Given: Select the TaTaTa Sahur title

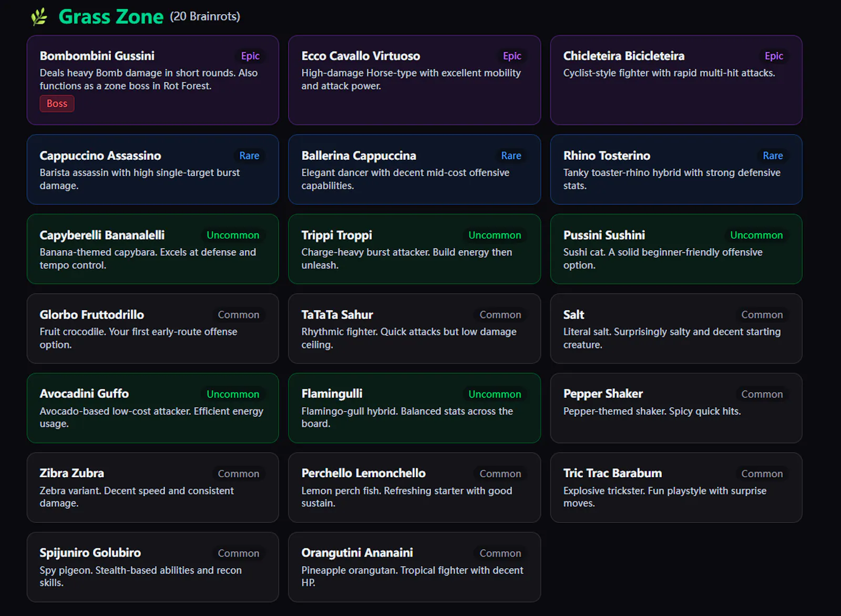Looking at the screenshot, I should (337, 315).
